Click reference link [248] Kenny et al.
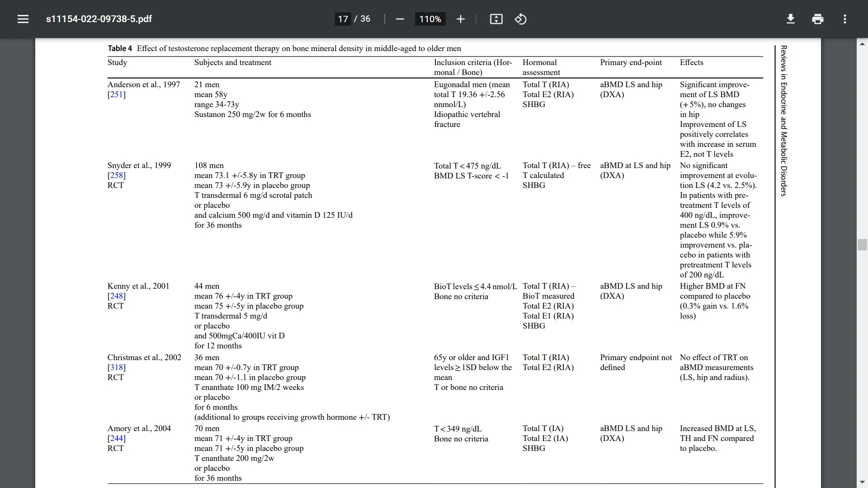868x488 pixels. coord(116,296)
